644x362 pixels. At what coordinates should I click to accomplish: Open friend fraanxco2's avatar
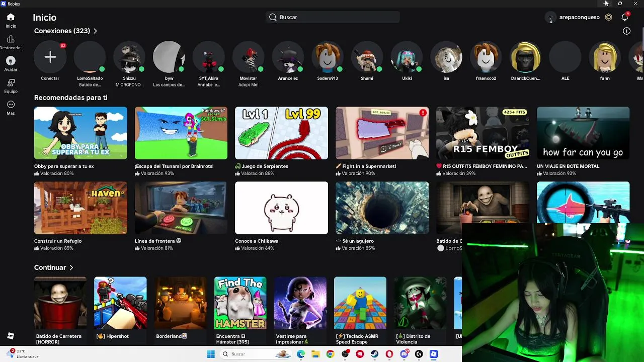pos(486,57)
